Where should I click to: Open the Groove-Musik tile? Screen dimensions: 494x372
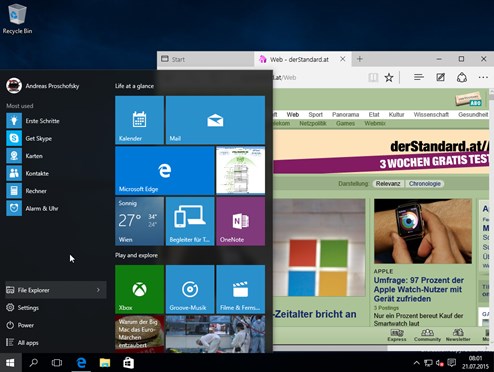coord(190,289)
